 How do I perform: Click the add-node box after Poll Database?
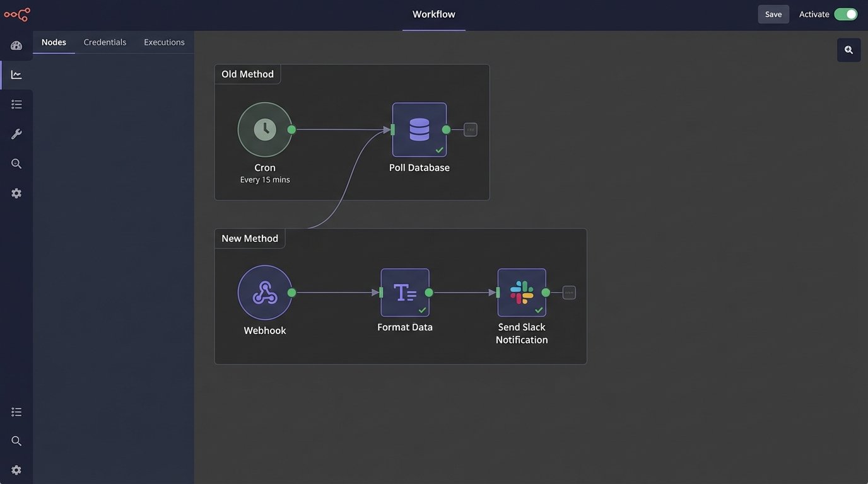(x=471, y=130)
